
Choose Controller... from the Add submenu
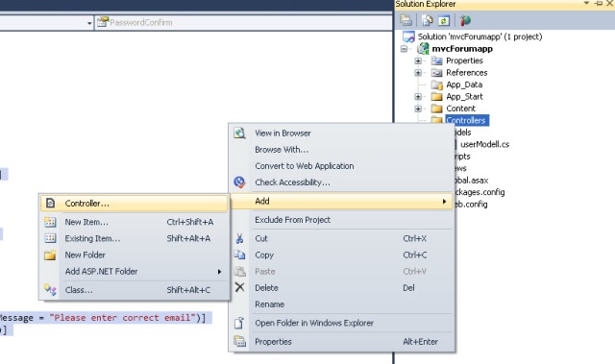click(135, 204)
